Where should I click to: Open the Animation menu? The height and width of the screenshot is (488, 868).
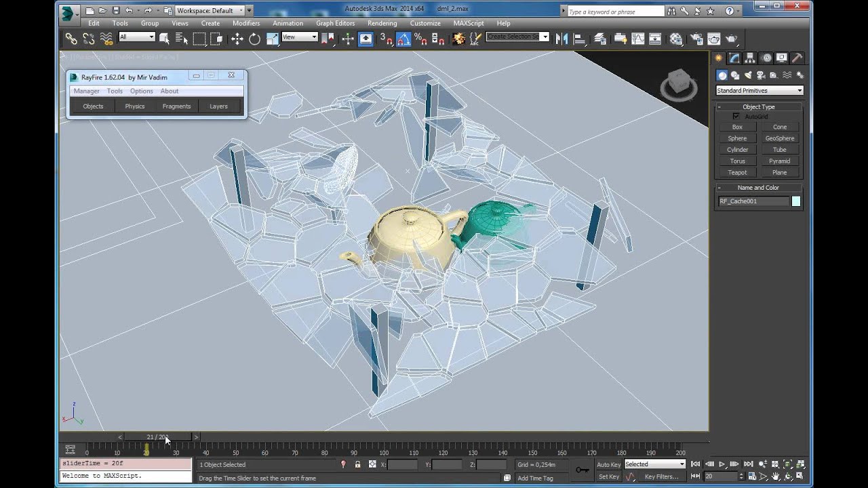point(288,23)
